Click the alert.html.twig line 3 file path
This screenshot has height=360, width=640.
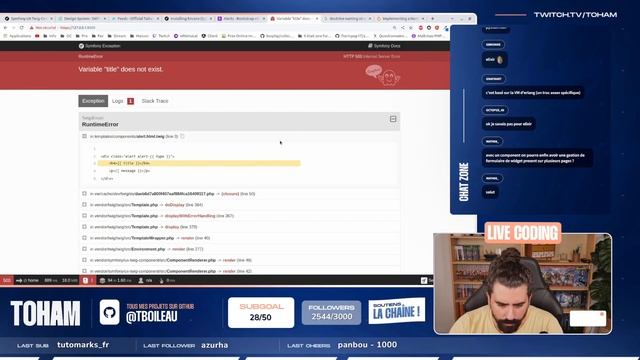click(x=134, y=136)
